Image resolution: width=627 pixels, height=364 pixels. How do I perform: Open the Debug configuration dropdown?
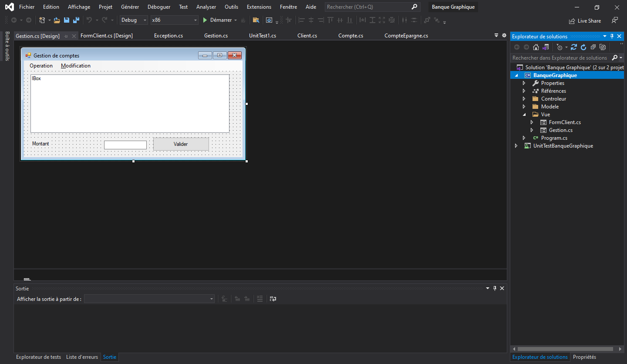pos(134,20)
